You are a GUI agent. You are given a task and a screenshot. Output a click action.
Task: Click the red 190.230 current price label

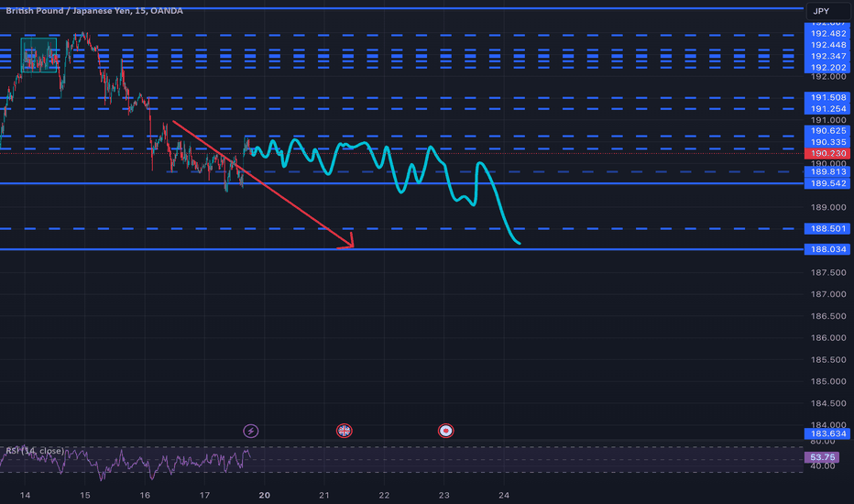(827, 154)
